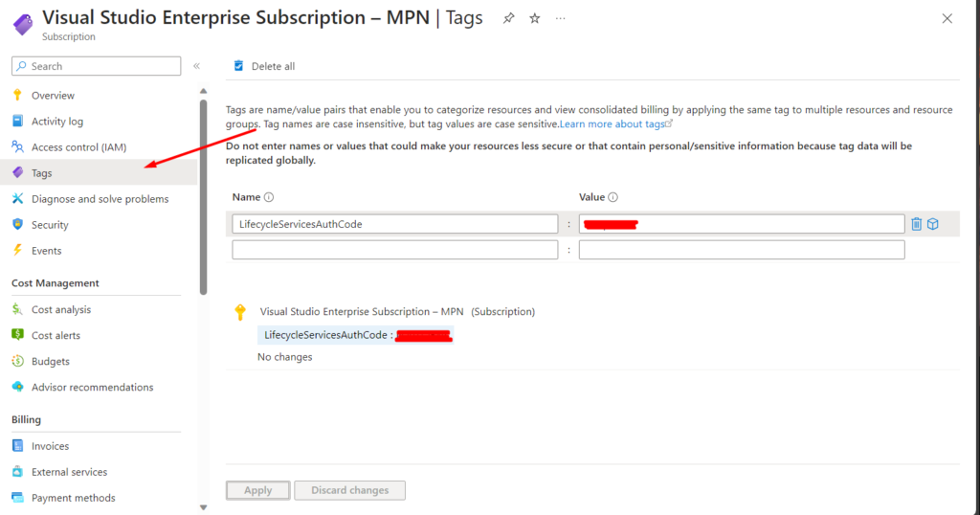The image size is (980, 515).
Task: Click the Delete all trash icon
Action: (238, 66)
